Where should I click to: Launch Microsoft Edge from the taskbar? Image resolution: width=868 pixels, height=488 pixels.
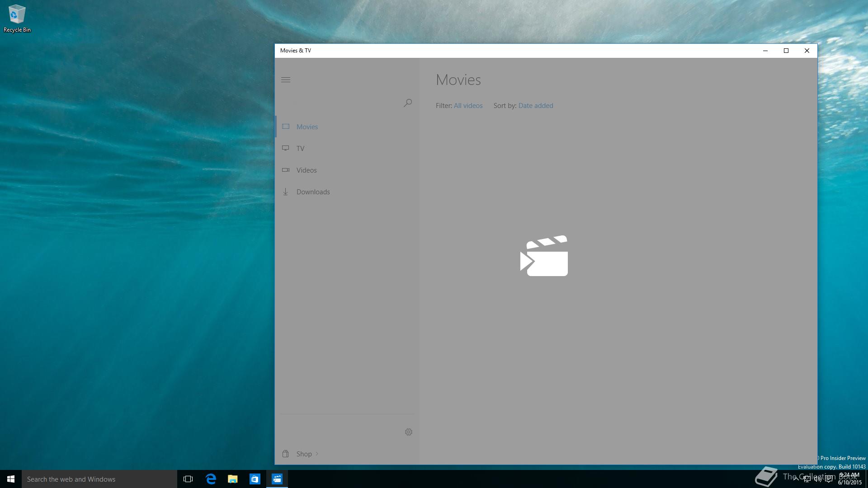pos(210,479)
